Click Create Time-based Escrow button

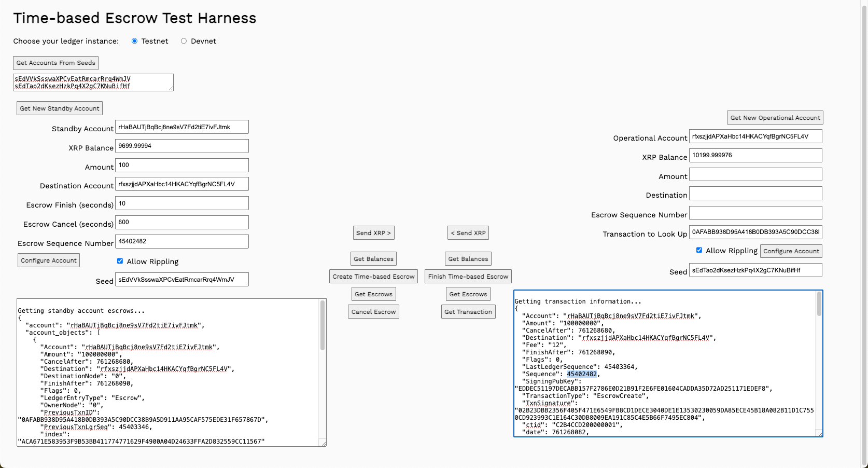click(x=373, y=277)
